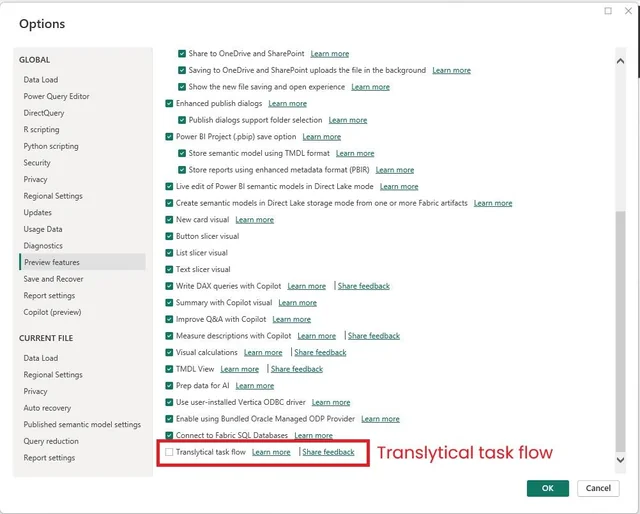Open Learn more for Translytical task flow
640x514 pixels.
271,452
